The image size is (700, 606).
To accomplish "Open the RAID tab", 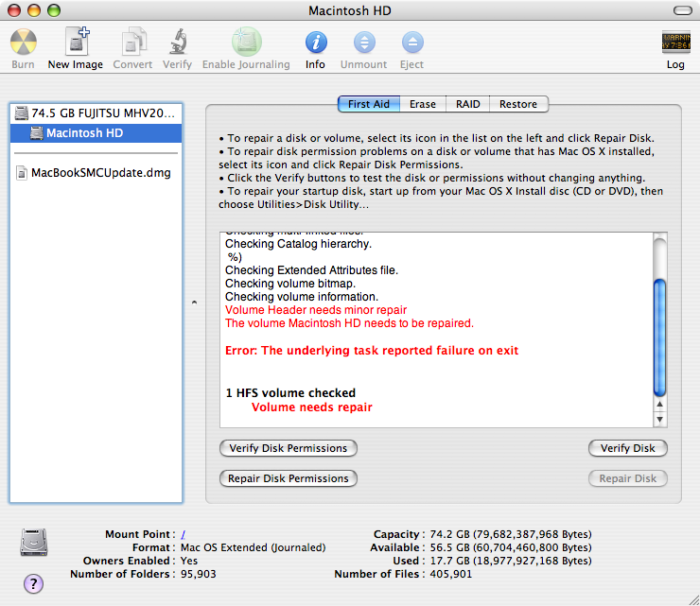I will 468,104.
